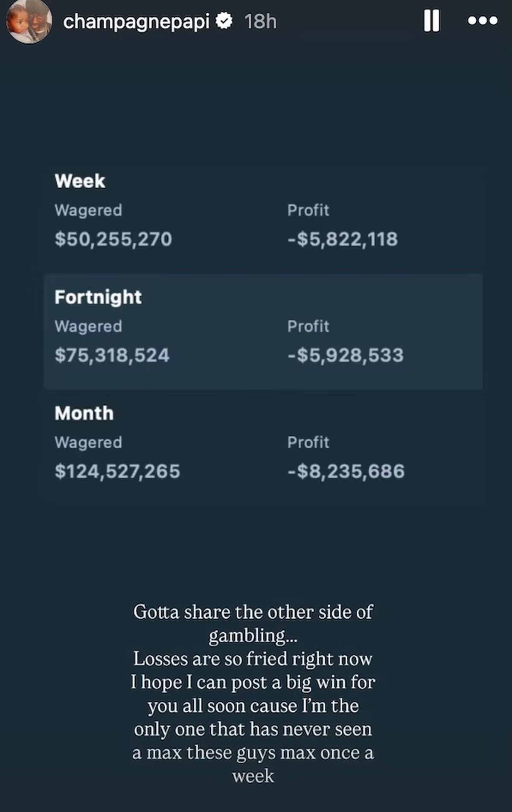Click the Wagered label under Week
512x812 pixels.
88,210
